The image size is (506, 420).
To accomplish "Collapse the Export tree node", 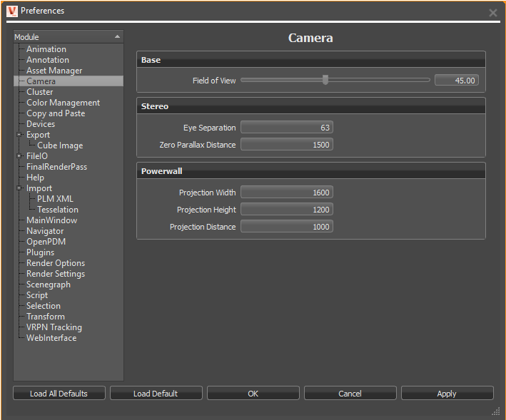I will point(19,134).
